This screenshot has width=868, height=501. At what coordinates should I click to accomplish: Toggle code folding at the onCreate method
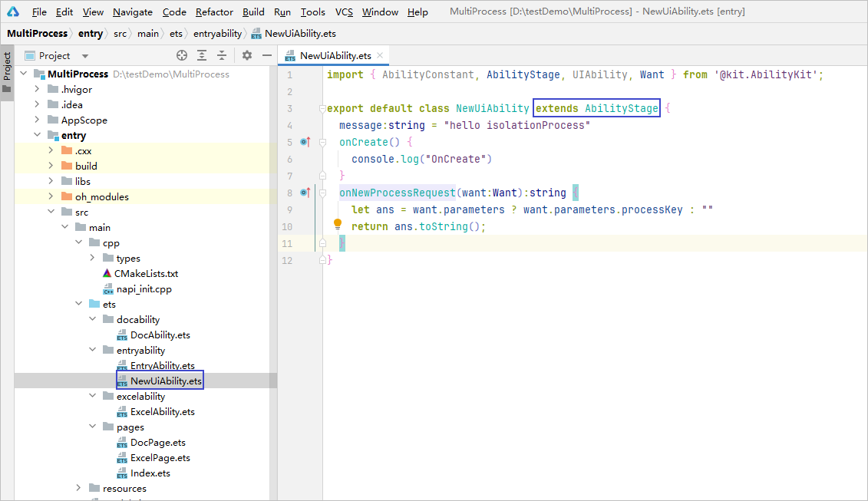[x=323, y=143]
